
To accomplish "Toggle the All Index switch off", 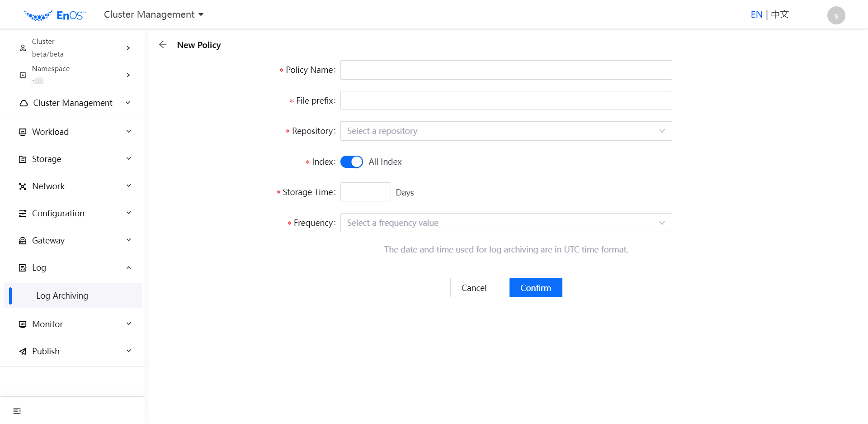I will (351, 162).
